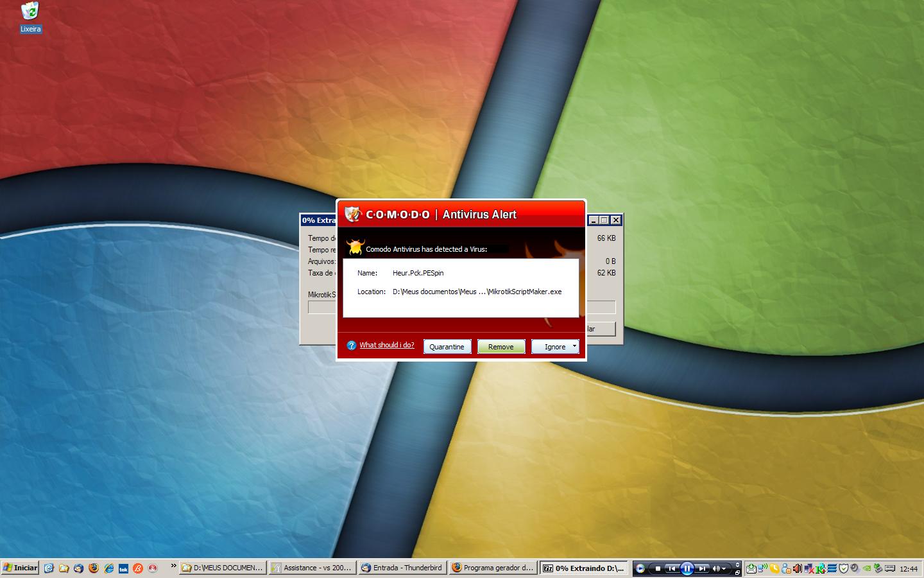
Task: Click the green K tray icon
Action: pos(821,568)
